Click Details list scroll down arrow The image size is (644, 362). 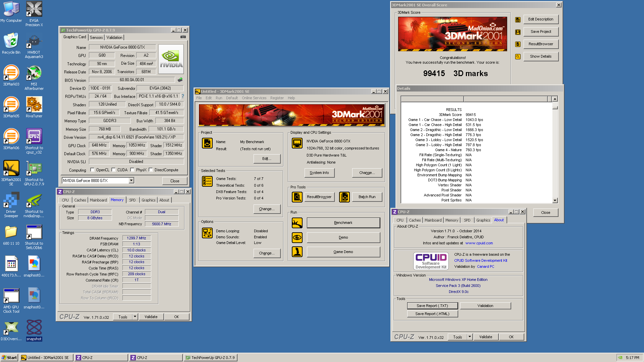tap(555, 200)
